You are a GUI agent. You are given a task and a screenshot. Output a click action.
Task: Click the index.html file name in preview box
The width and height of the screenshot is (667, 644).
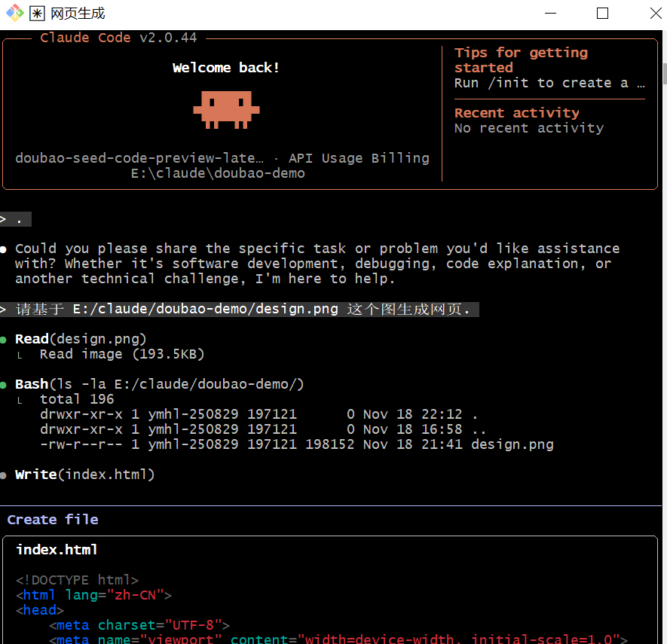pyautogui.click(x=57, y=550)
